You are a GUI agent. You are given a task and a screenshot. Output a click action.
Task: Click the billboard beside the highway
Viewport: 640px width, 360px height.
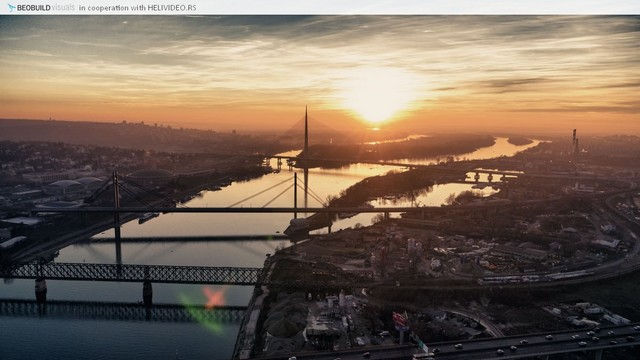tap(400, 321)
